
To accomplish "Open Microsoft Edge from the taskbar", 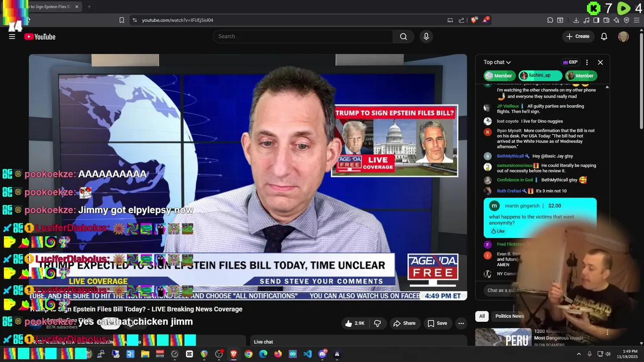I will click(x=263, y=354).
